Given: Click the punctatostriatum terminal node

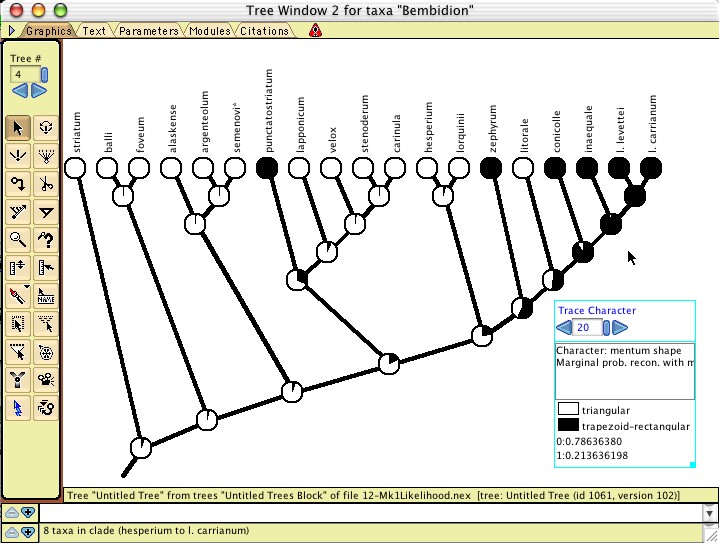Looking at the screenshot, I should [267, 168].
